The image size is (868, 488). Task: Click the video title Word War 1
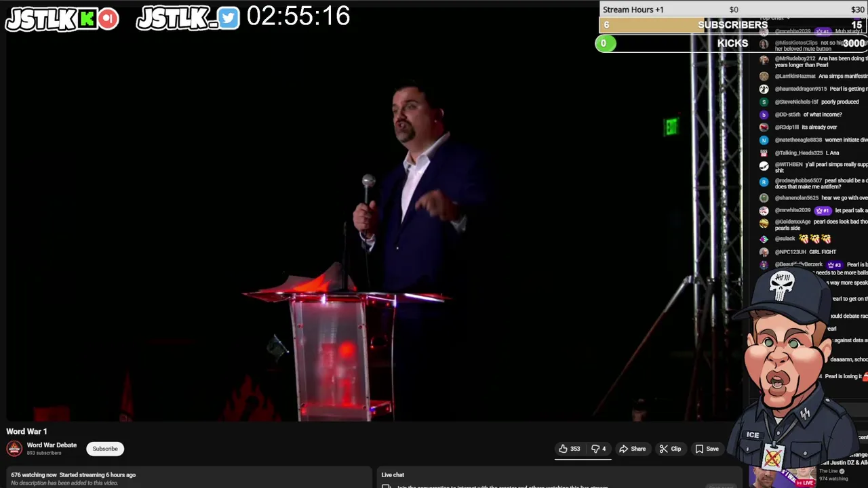coord(26,431)
